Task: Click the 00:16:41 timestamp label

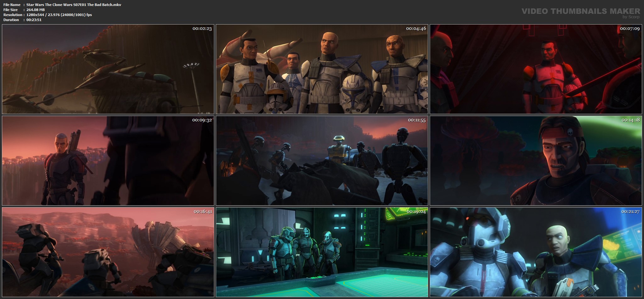Action: 203,211
